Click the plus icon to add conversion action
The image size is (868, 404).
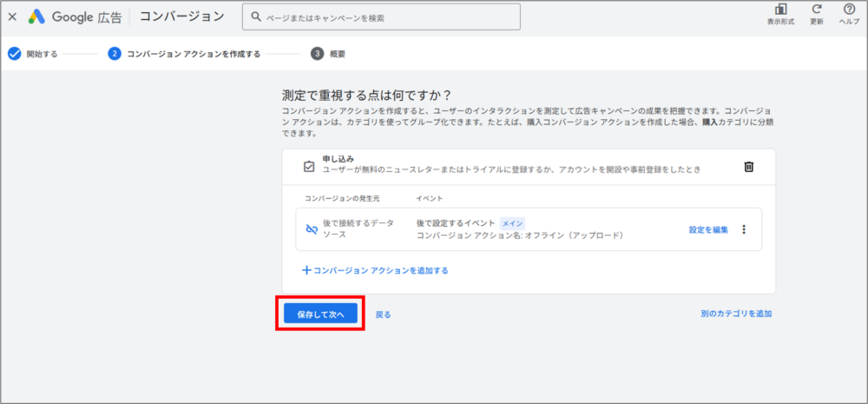(306, 270)
